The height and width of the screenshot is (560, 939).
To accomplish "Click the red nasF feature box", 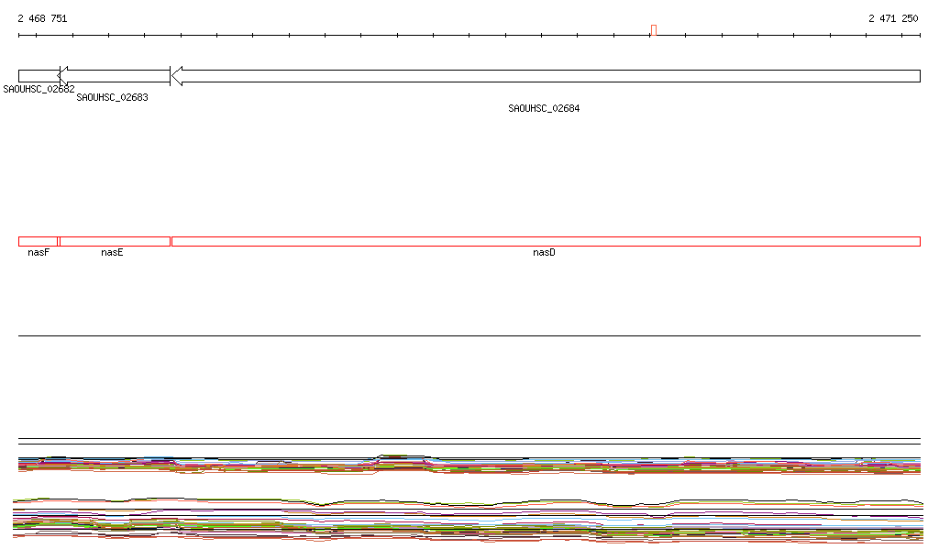I will click(x=39, y=242).
